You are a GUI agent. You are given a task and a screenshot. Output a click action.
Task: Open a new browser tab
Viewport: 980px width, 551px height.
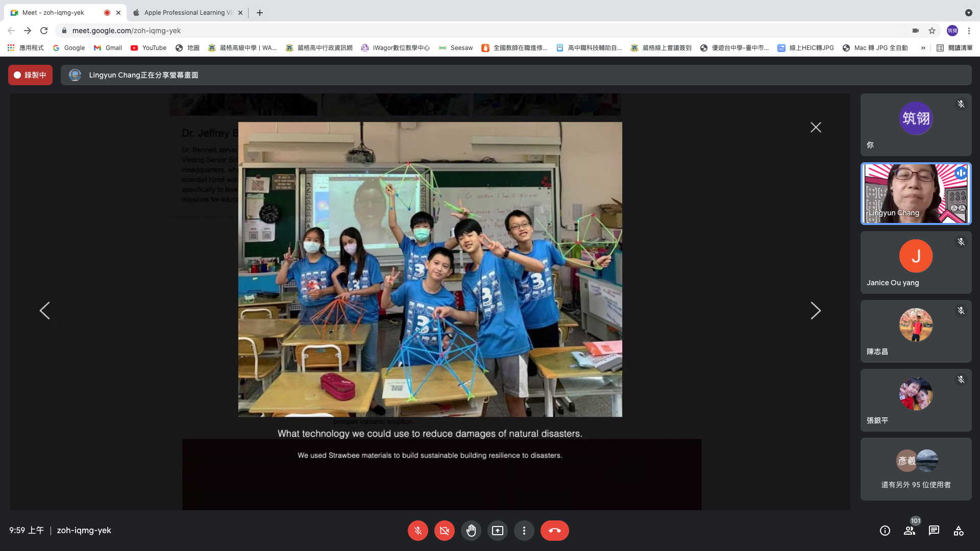coord(260,13)
